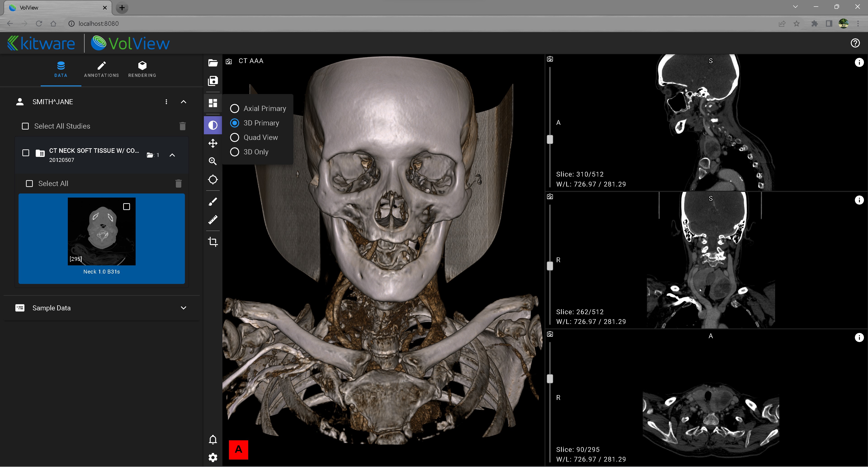This screenshot has height=467, width=868.
Task: Select the Zoom magnifier tool
Action: (x=213, y=161)
